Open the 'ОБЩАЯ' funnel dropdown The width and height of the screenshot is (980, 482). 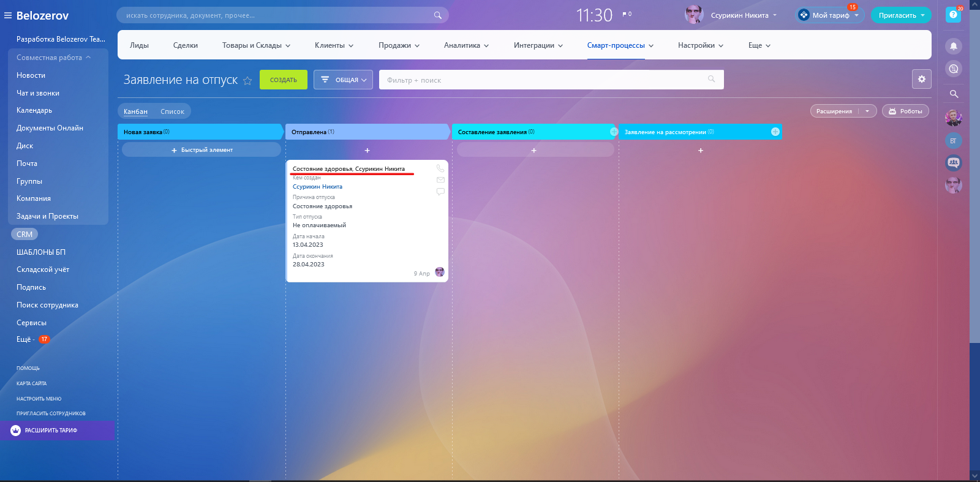point(343,80)
